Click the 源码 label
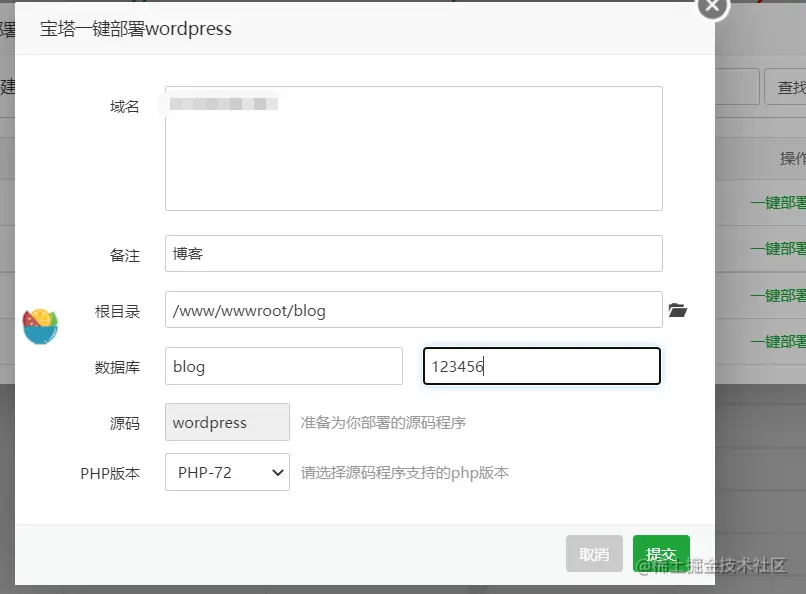806x594 pixels. coord(124,423)
